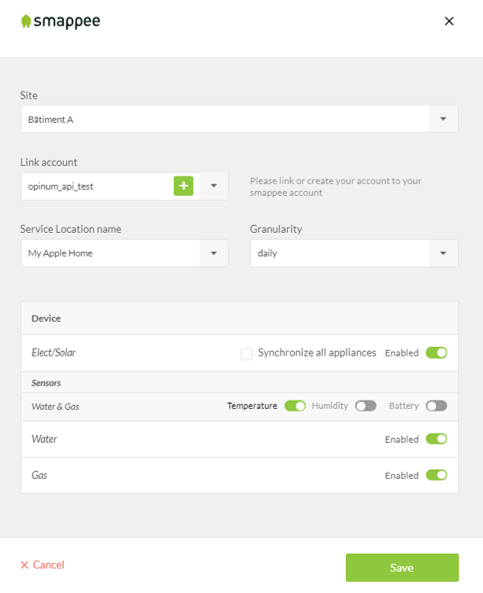
Task: Turn off the Temperature toggle
Action: point(295,406)
